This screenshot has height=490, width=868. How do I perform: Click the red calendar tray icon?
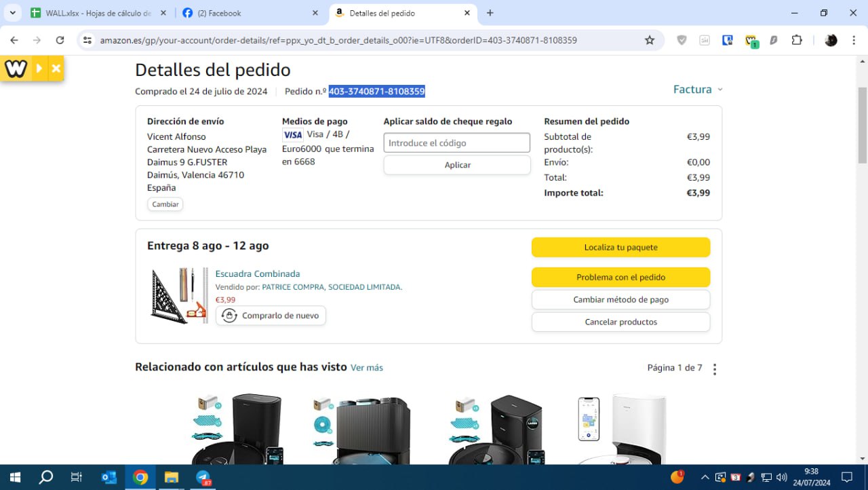(x=736, y=477)
